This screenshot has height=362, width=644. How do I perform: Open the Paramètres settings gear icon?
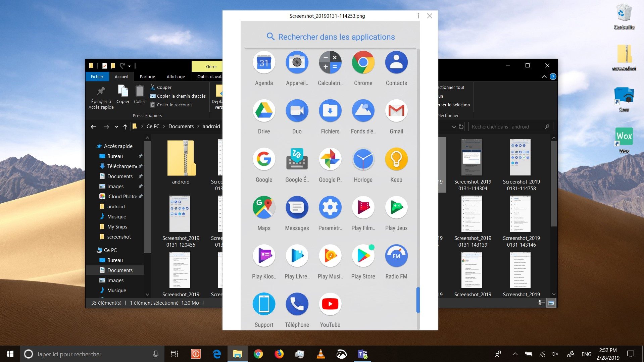(330, 207)
